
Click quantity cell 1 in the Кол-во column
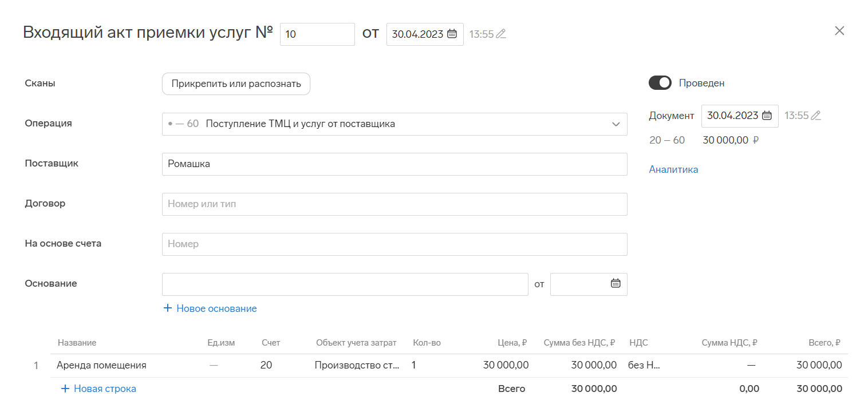[x=414, y=365]
